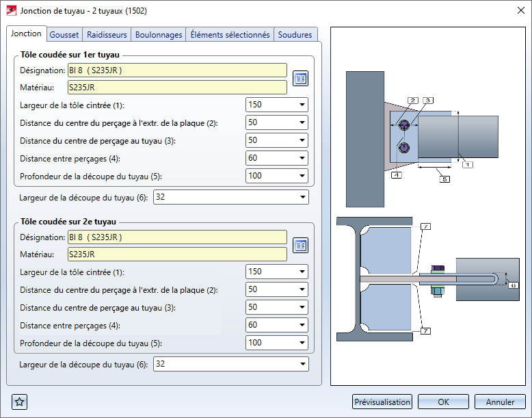Click second pipe Désignation field
532x418 pixels.
point(176,237)
